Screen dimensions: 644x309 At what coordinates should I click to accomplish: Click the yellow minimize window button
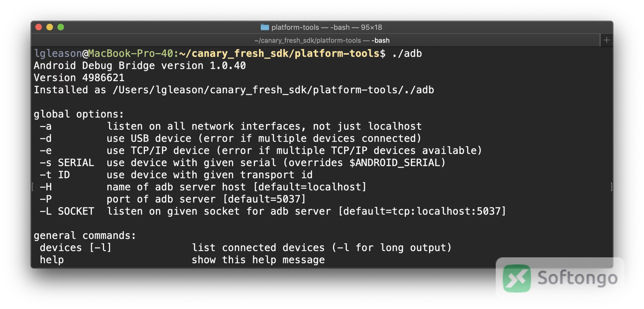50,27
